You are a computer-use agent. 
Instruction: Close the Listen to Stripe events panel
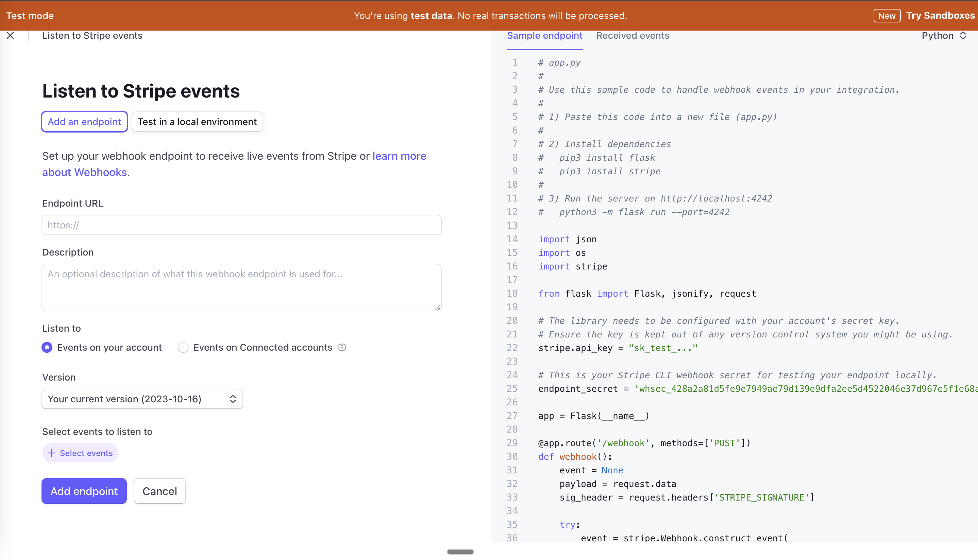[11, 35]
